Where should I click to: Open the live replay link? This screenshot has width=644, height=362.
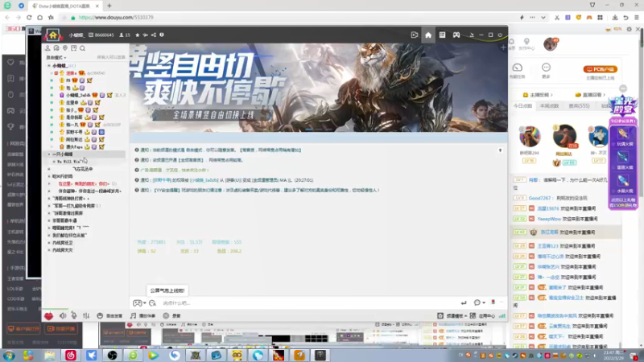coord(591,95)
